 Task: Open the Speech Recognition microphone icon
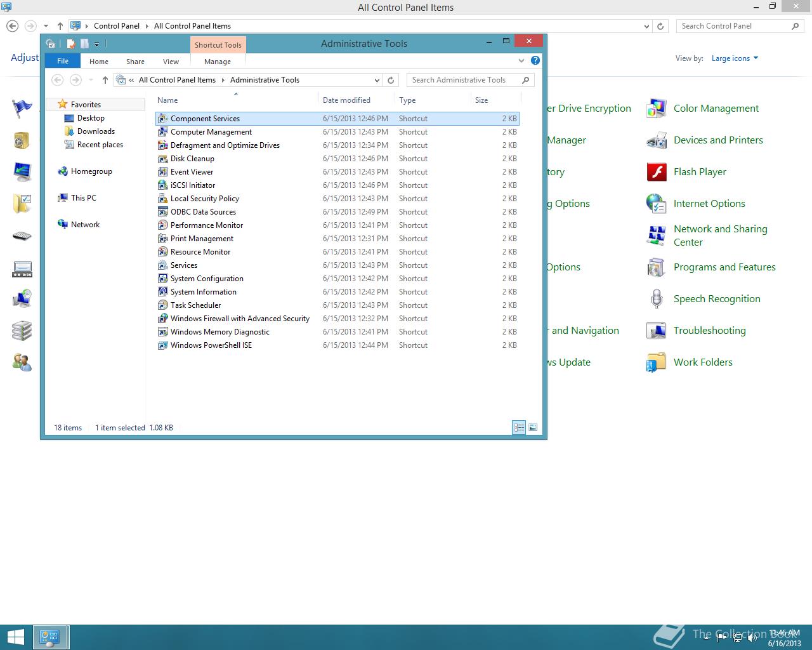tap(656, 299)
